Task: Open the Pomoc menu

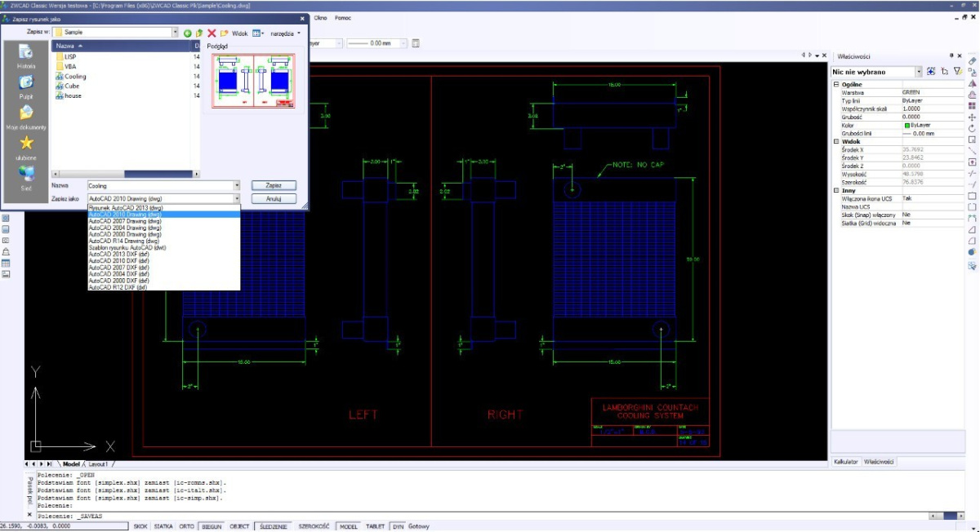Action: pos(343,17)
